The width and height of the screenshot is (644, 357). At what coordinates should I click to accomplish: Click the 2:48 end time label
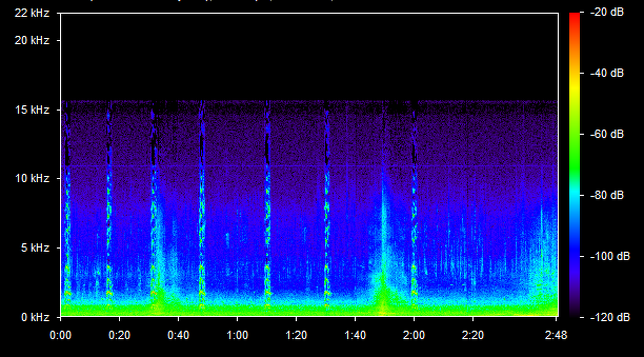pos(556,335)
